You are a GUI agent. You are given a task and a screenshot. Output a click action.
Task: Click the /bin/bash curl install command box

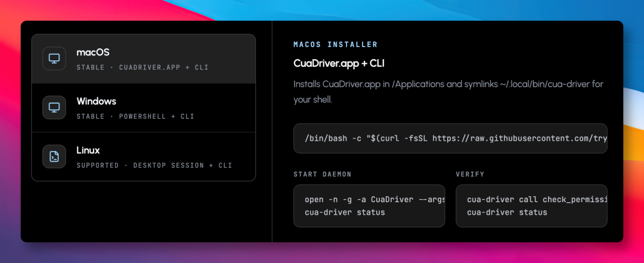(x=450, y=138)
